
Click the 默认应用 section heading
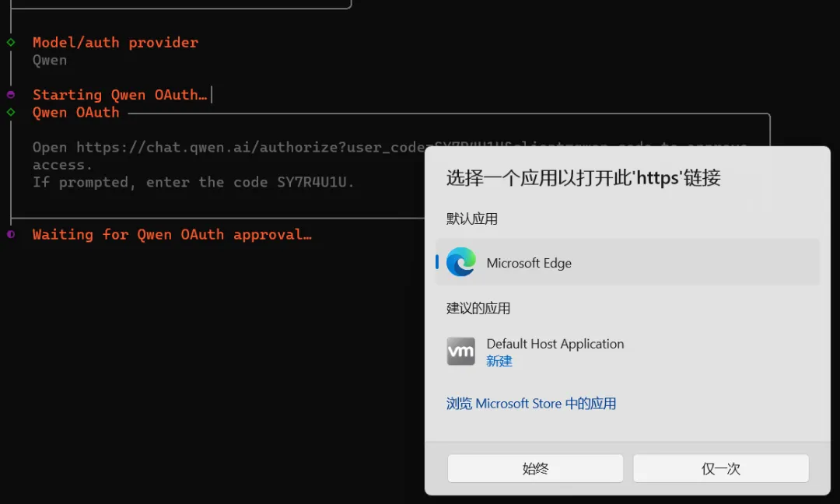472,219
